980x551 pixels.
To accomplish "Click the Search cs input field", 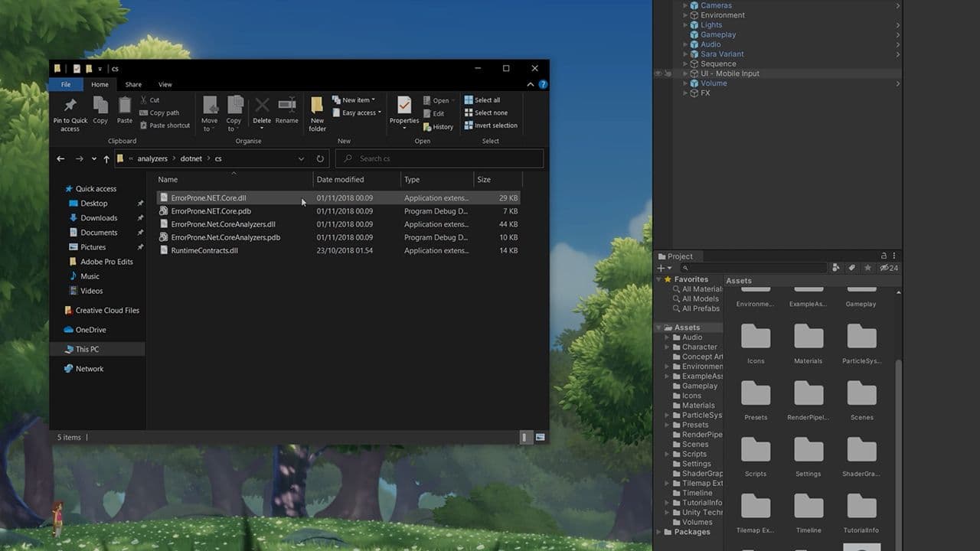I will pyautogui.click(x=444, y=158).
